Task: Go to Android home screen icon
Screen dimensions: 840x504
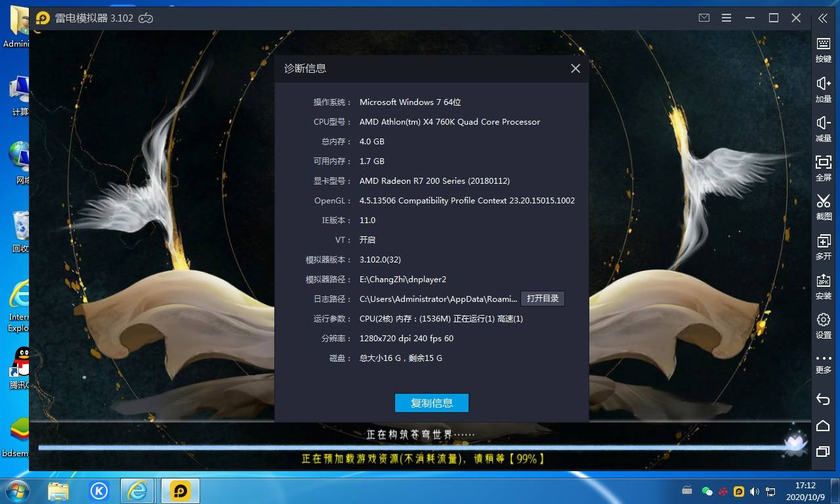Action: coord(823,425)
